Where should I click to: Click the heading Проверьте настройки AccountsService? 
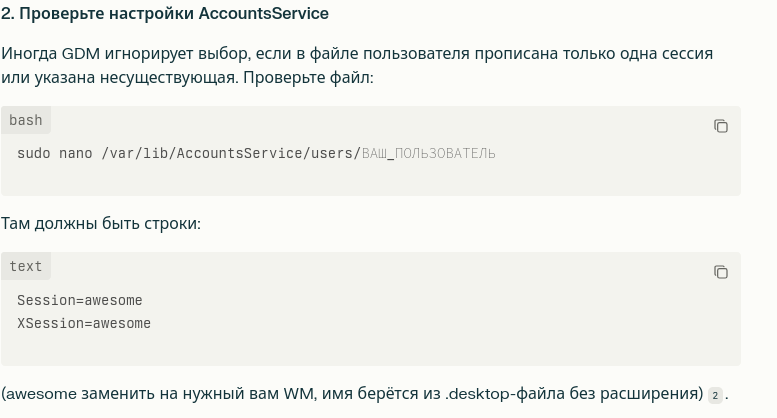[165, 13]
